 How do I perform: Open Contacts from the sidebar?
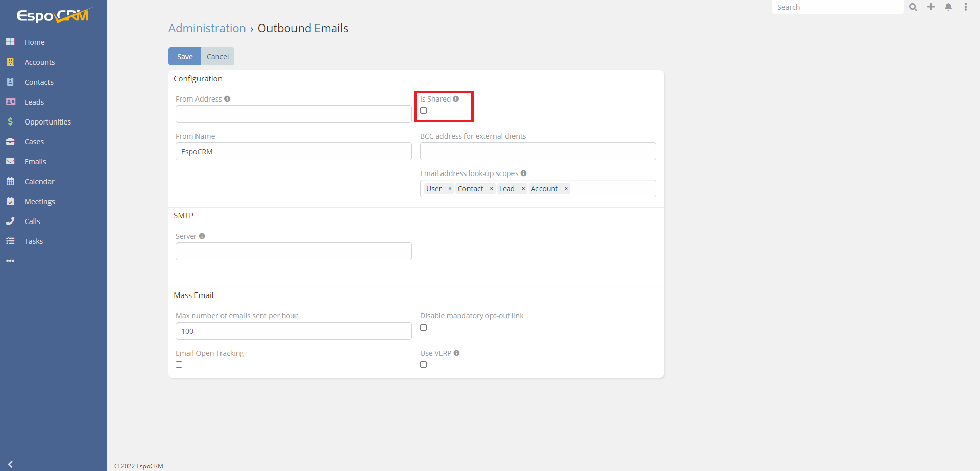[39, 82]
